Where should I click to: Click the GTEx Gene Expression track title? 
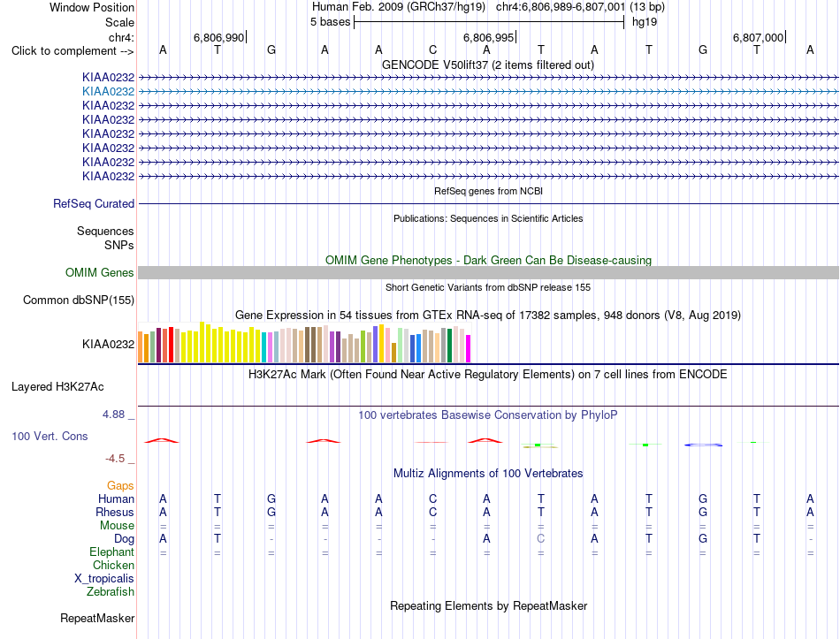[488, 315]
